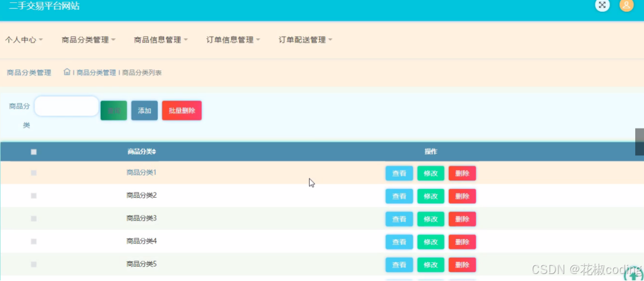Viewport: 644px width, 281px height.
Task: Expand the 个人中心 menu
Action: pyautogui.click(x=24, y=40)
